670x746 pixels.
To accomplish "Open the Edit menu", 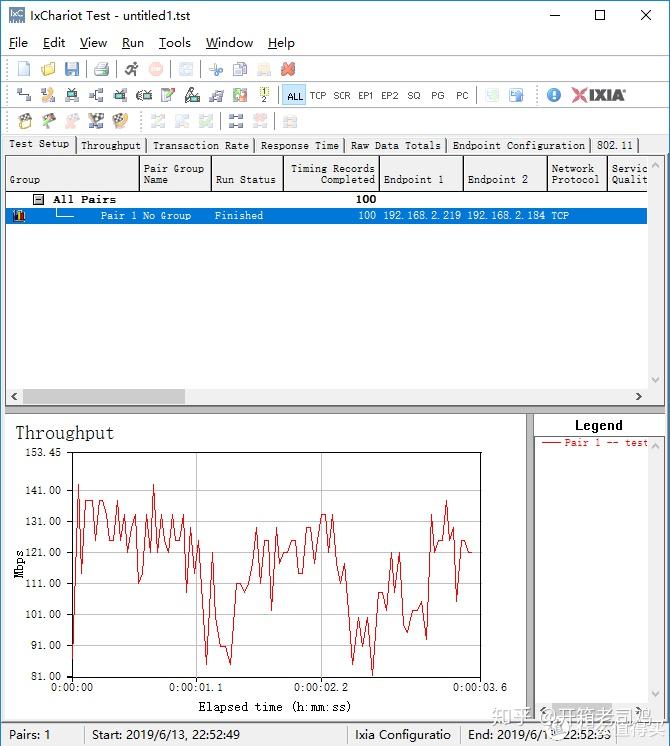I will [x=54, y=43].
